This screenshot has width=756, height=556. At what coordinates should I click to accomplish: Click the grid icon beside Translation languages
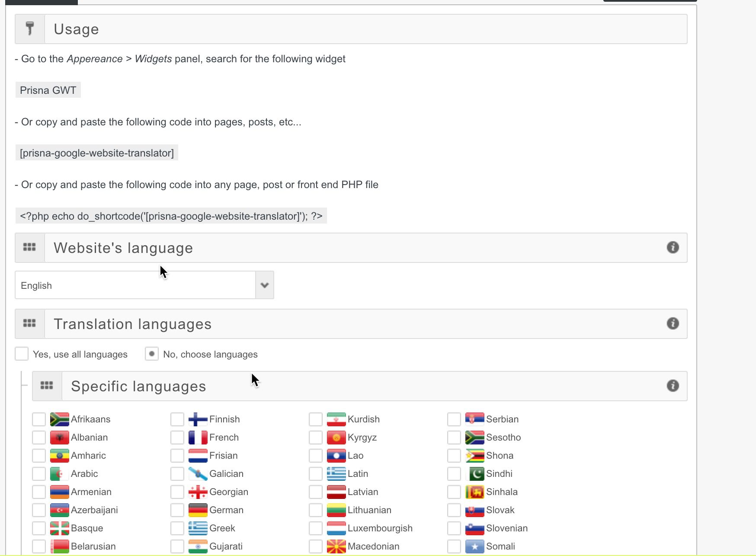29,323
